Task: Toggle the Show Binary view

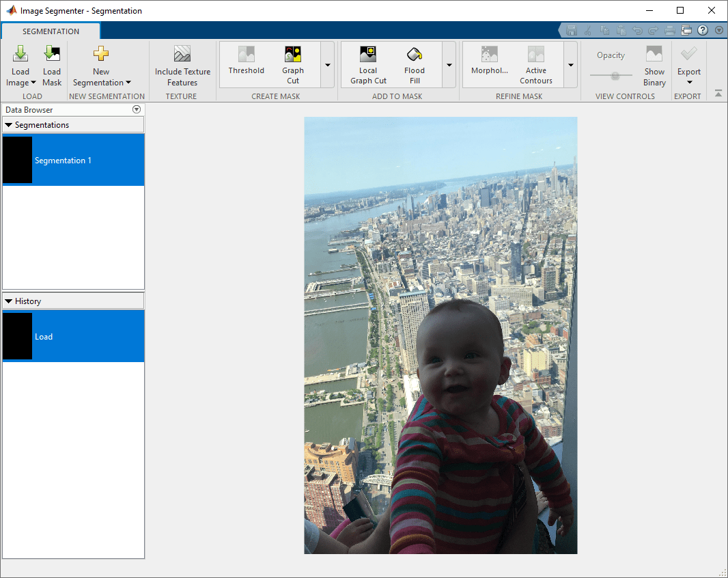Action: point(654,66)
